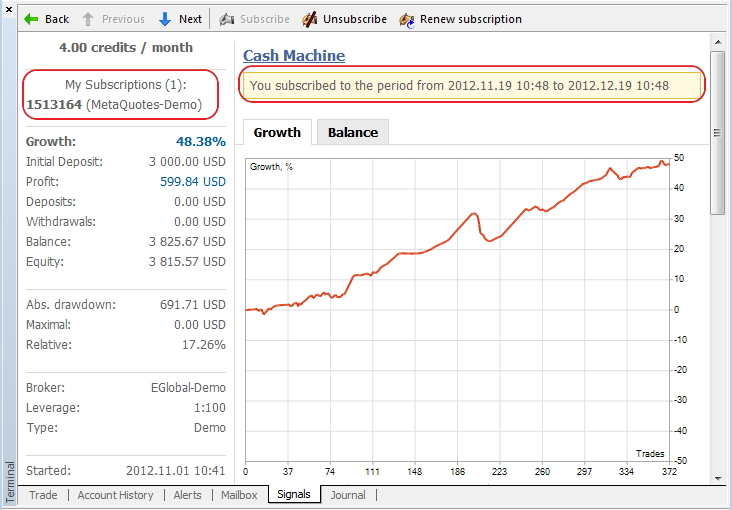
Task: Open the Trade tab
Action: tap(43, 495)
